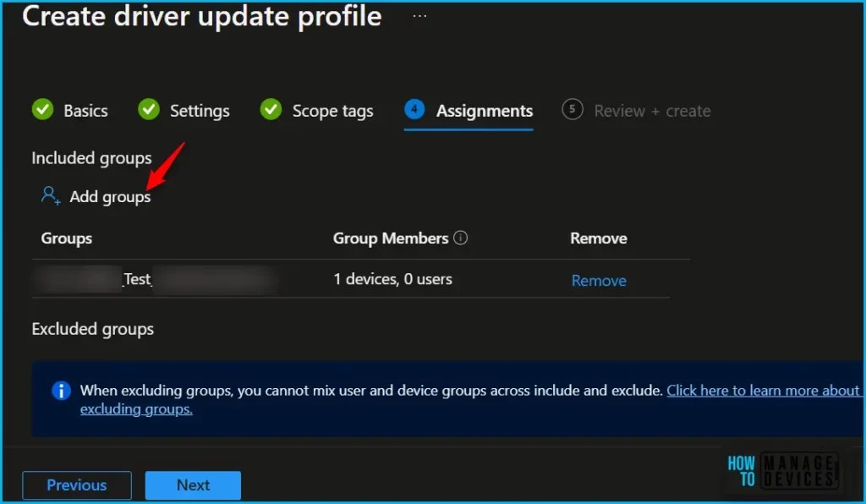Viewport: 866px width, 504px height.
Task: Remove the Test group assignment
Action: click(599, 279)
